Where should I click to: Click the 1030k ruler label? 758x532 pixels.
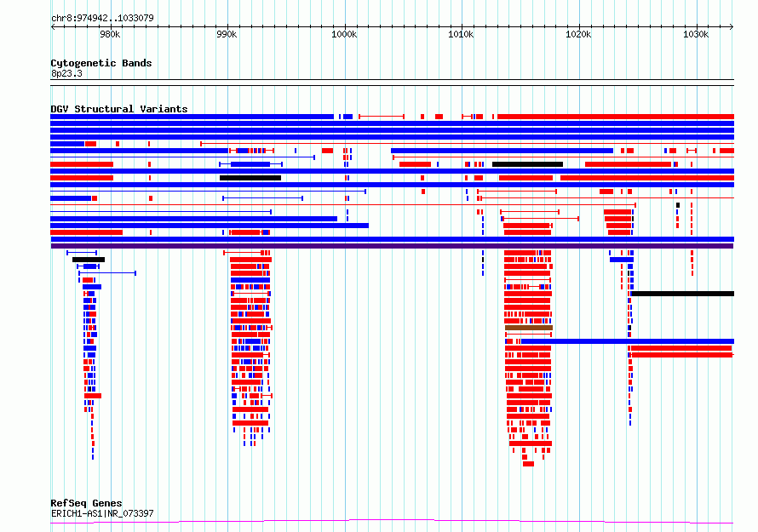click(x=696, y=34)
